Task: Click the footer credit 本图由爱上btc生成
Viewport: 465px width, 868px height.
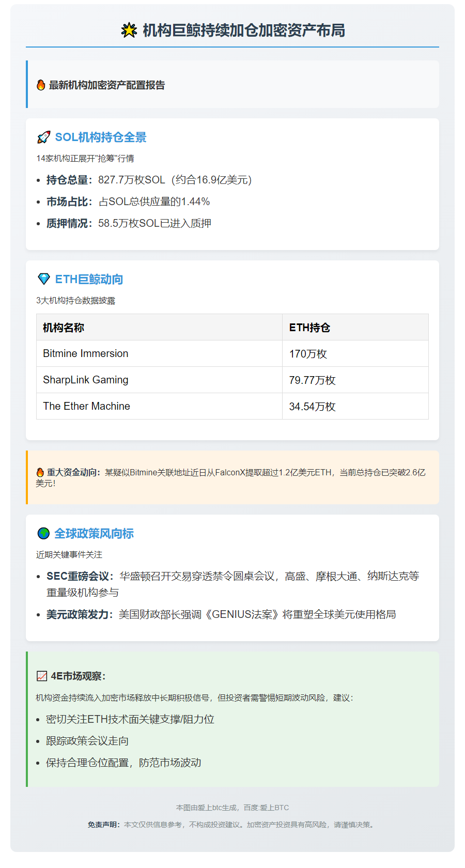Action: 233,808
